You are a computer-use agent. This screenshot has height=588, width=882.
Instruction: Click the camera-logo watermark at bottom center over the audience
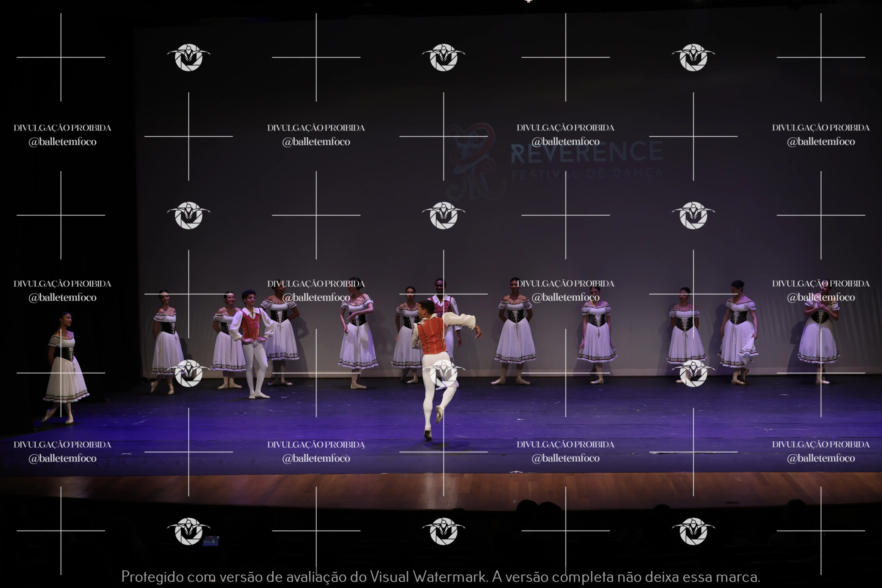(444, 531)
